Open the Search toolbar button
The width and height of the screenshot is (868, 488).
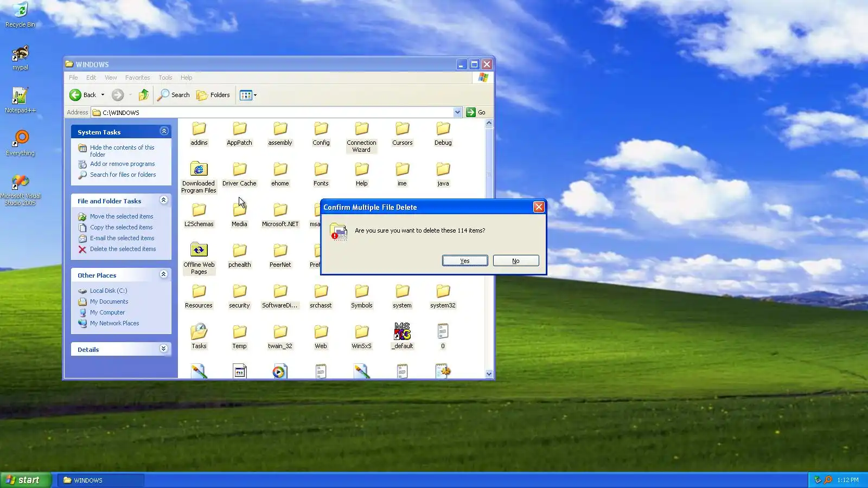[174, 95]
